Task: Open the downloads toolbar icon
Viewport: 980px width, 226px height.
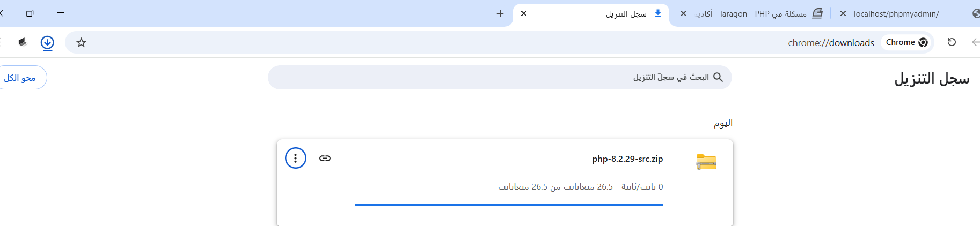Action: click(x=47, y=42)
